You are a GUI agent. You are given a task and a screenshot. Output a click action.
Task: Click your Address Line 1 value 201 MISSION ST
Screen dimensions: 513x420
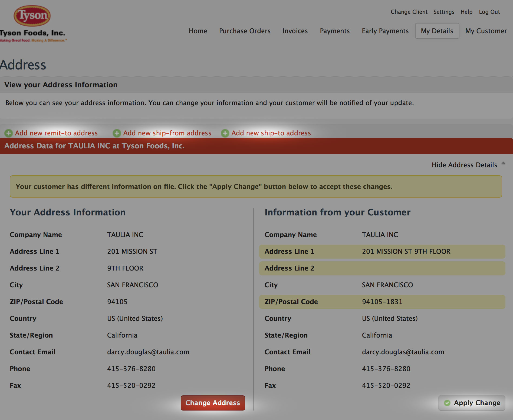click(132, 251)
